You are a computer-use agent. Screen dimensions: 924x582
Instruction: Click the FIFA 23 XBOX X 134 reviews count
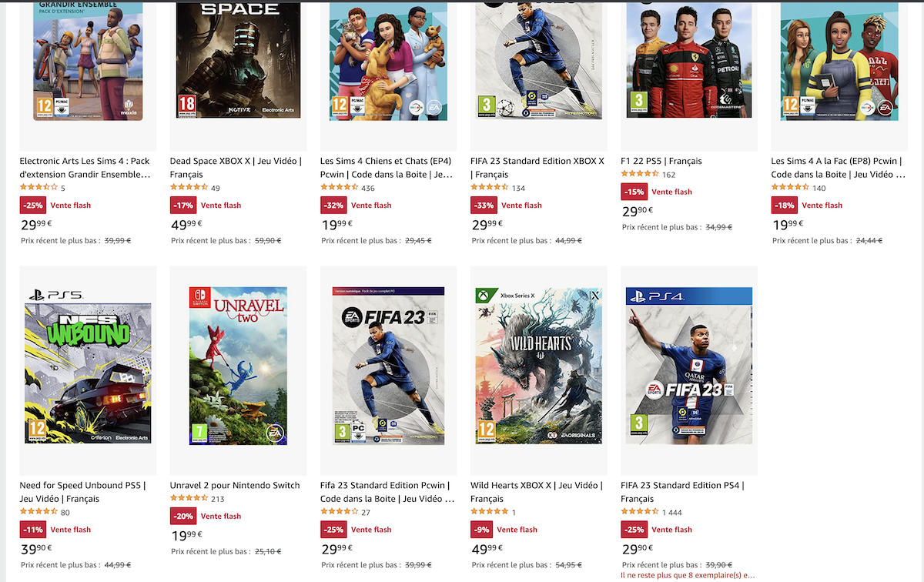coord(518,188)
